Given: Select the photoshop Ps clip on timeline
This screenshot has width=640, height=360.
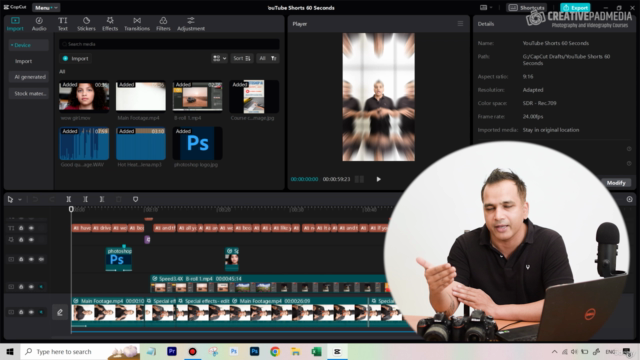Looking at the screenshot, I should pos(118,259).
